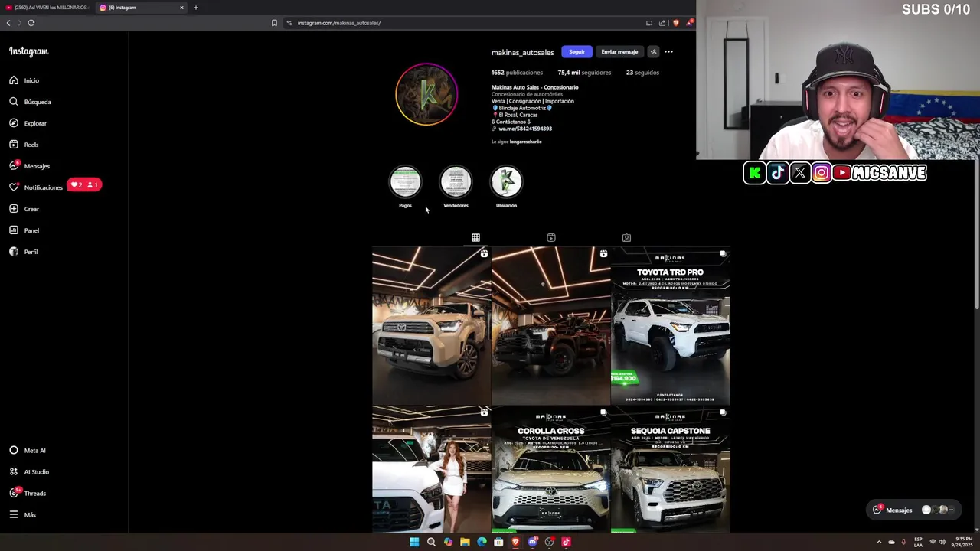This screenshot has height=551, width=980.
Task: Open Mensajes in the sidebar
Action: 29,166
